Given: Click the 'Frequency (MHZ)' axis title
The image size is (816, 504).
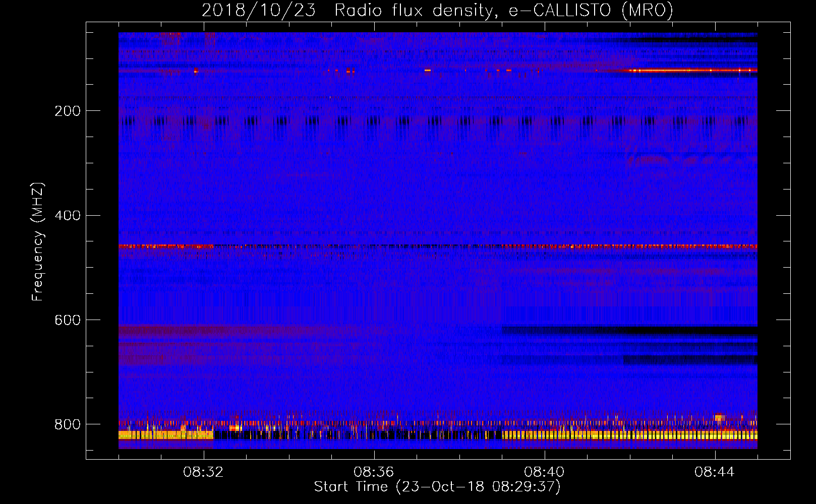Looking at the screenshot, I should (x=37, y=241).
